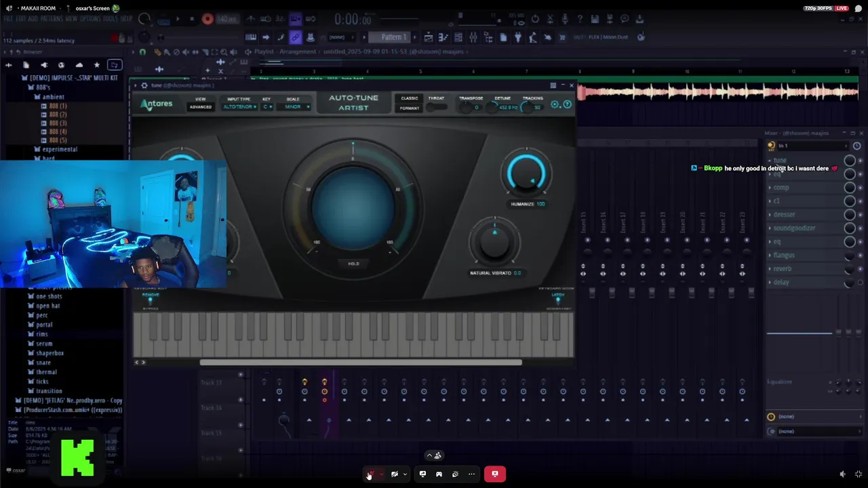
Task: Open the mixer icon in toolbar
Action: coord(473,37)
